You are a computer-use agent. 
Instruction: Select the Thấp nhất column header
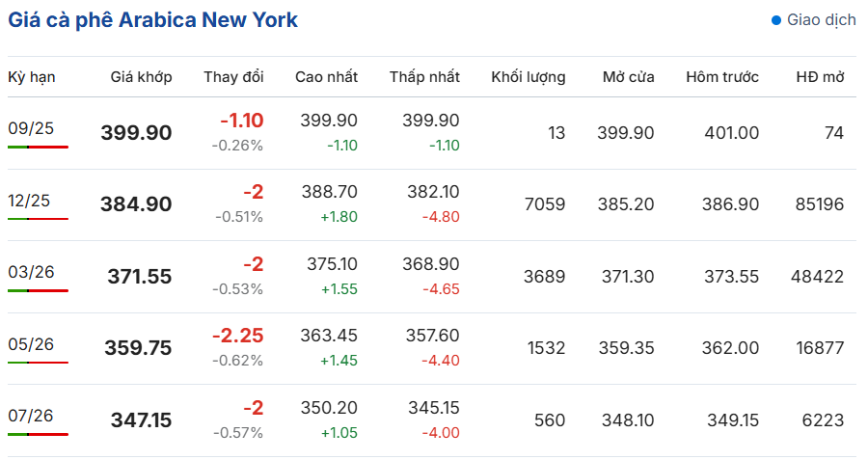pos(424,77)
